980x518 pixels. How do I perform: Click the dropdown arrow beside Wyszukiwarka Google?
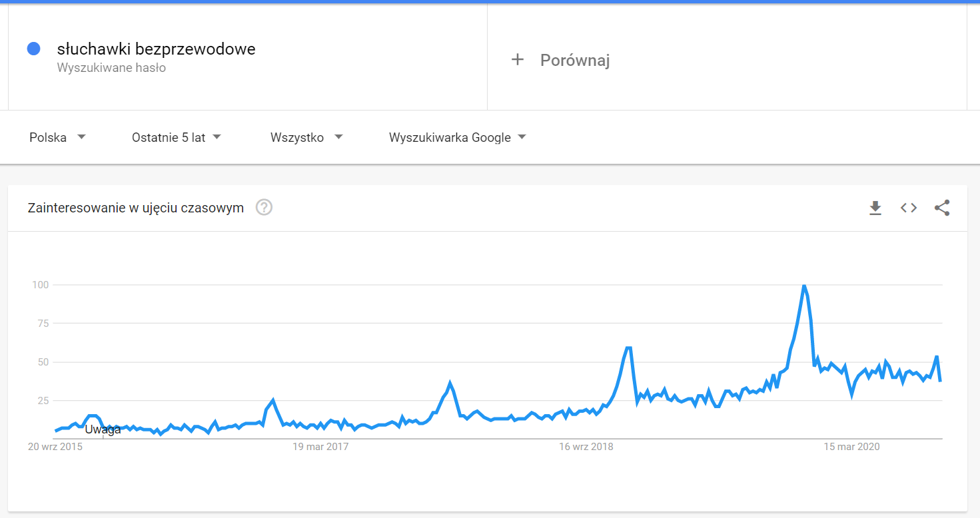(x=524, y=137)
